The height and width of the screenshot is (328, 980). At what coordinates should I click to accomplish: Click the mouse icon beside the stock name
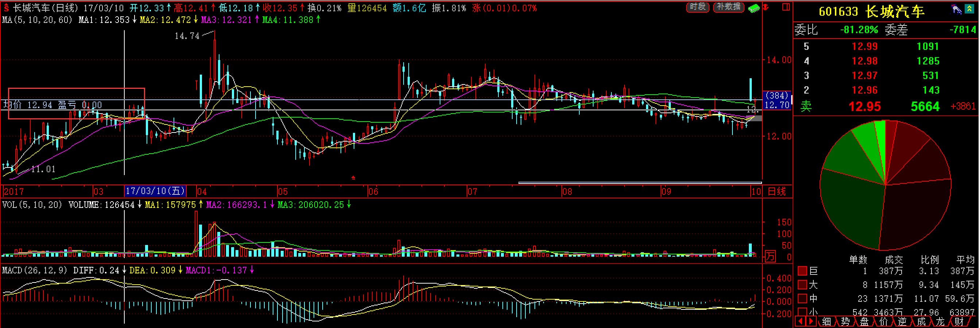tap(956, 9)
